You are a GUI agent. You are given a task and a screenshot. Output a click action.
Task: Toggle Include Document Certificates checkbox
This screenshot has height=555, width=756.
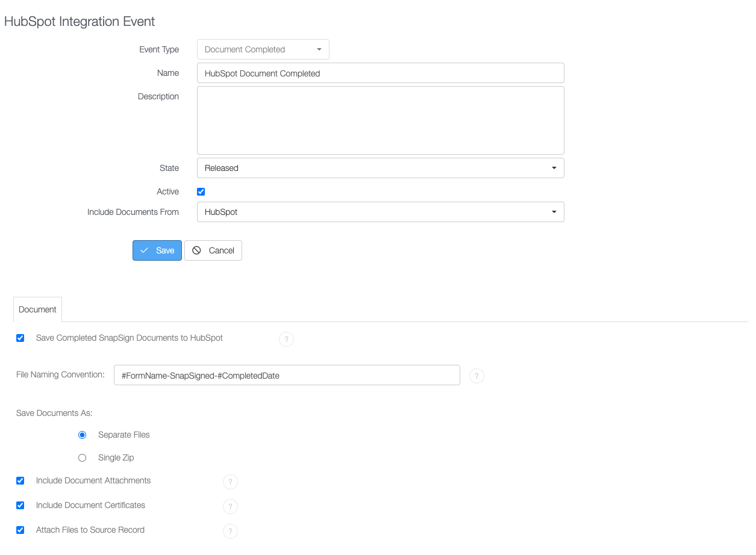pos(20,506)
